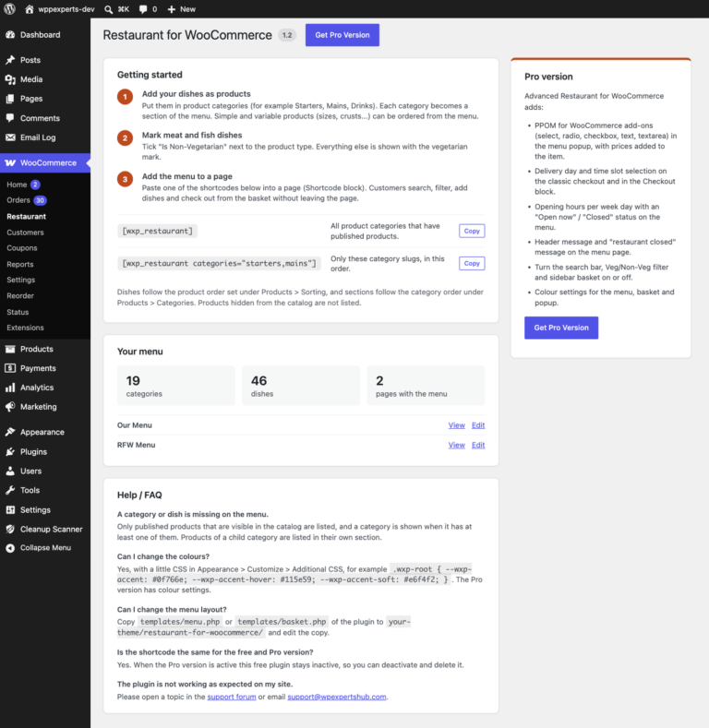This screenshot has height=728, width=709.
Task: Click the Settings sliders icon in sidebar
Action: tap(10, 510)
